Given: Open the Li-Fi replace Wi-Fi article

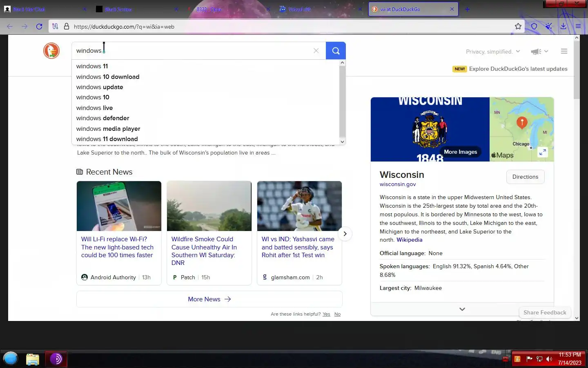Looking at the screenshot, I should pos(117,247).
